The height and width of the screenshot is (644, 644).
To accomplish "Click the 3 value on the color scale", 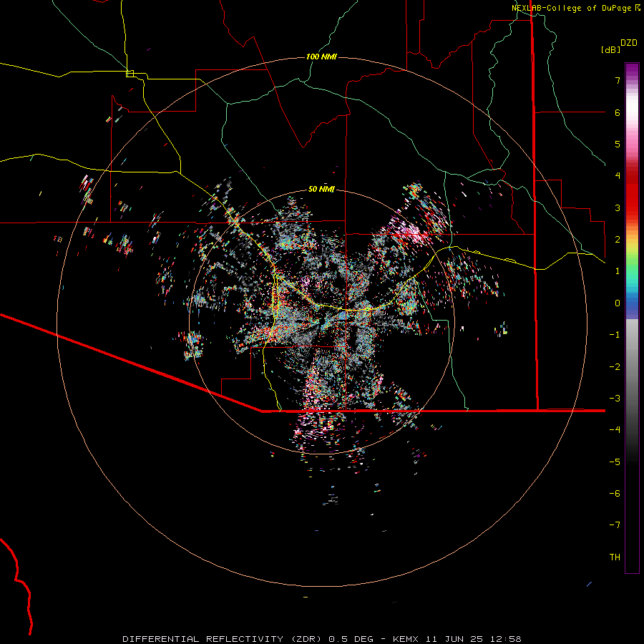I will pos(618,208).
